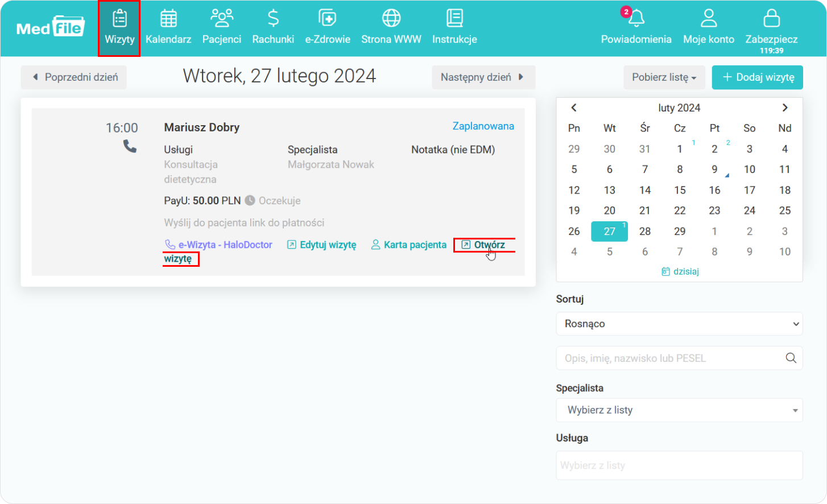827x504 pixels.
Task: Expand the Pobierz listę dropdown
Action: point(664,77)
